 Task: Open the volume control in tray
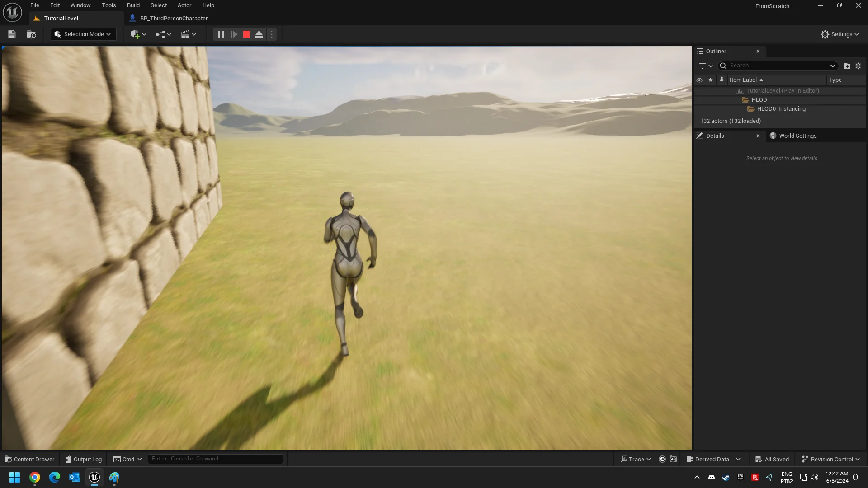(815, 477)
